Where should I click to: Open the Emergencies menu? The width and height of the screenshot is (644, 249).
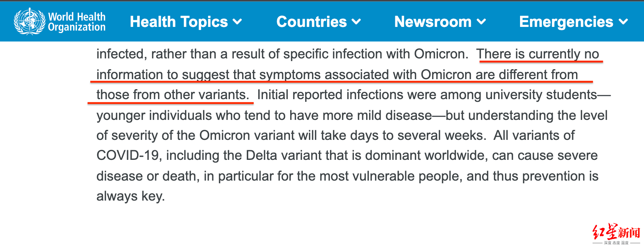(x=566, y=22)
